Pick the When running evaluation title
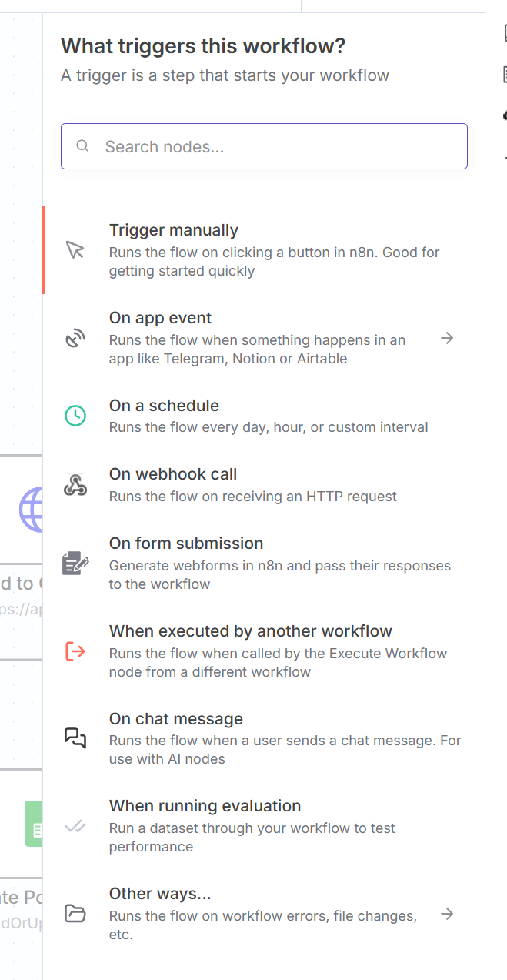The width and height of the screenshot is (507, 980). (x=205, y=806)
